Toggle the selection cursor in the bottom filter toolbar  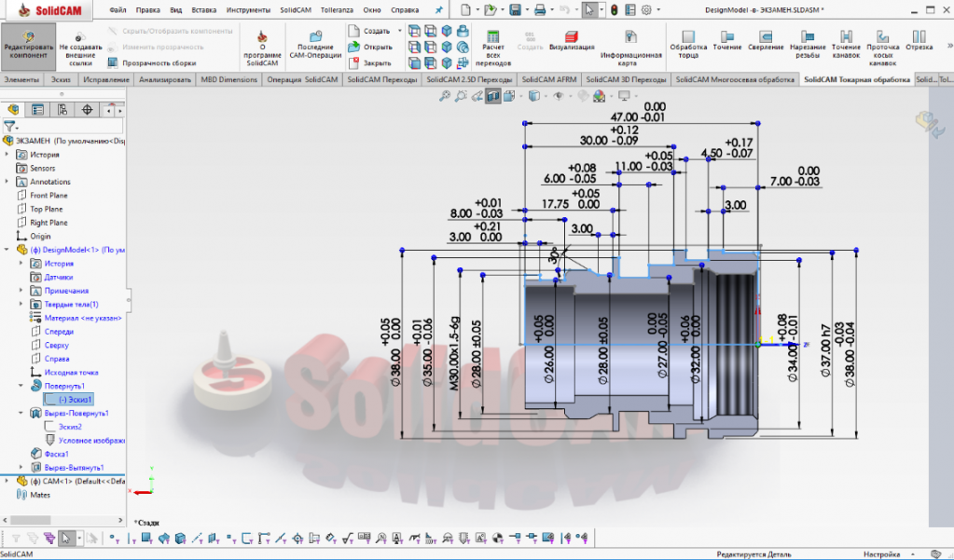click(x=65, y=538)
